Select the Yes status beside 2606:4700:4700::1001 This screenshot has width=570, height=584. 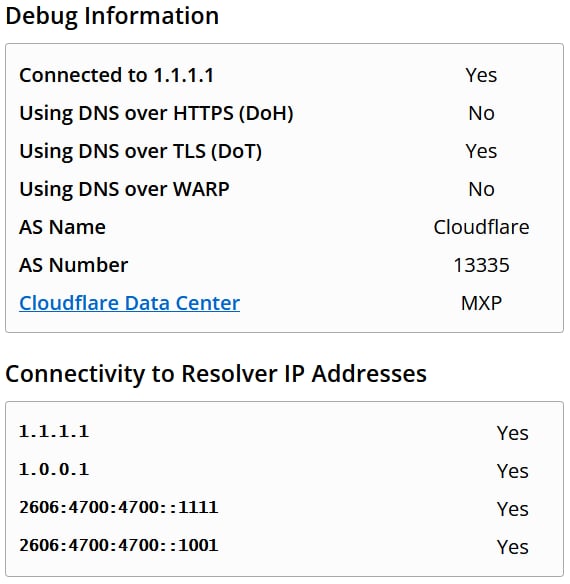[x=513, y=547]
